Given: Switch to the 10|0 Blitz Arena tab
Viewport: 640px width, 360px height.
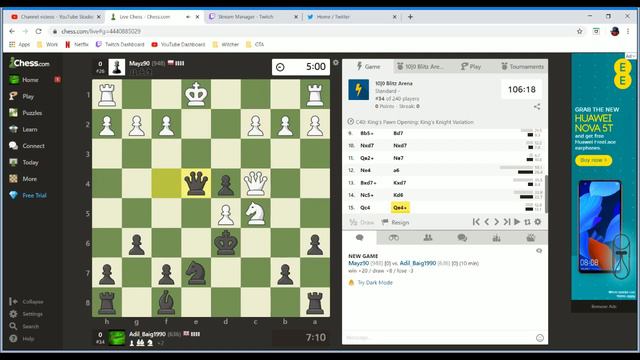Looking at the screenshot, I should (x=420, y=66).
